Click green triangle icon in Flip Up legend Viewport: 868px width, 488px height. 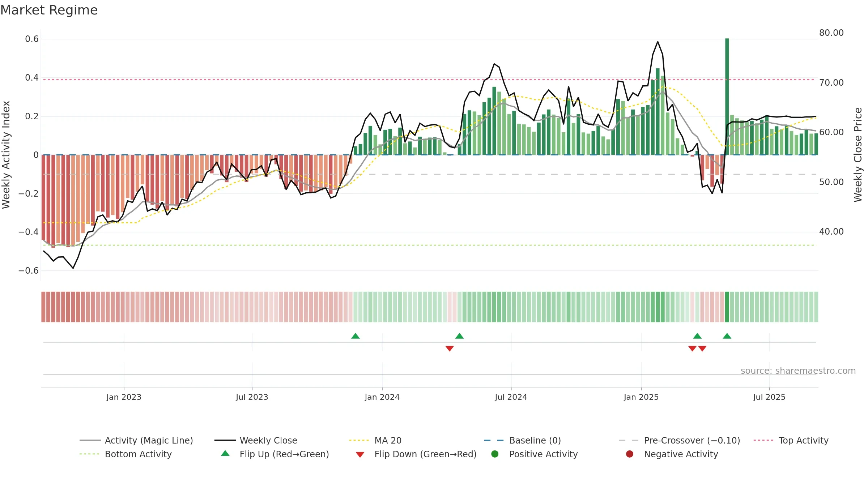225,453
